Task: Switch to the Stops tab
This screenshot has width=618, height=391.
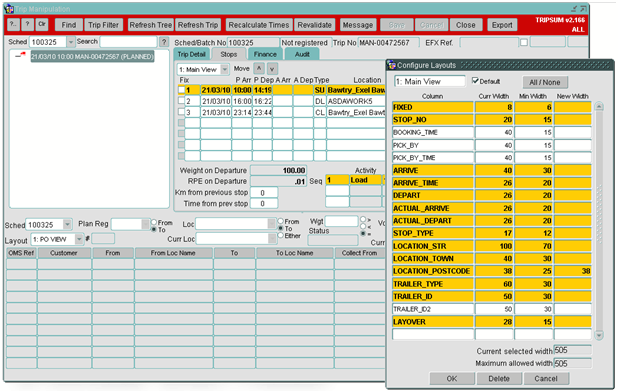Action: click(x=229, y=54)
